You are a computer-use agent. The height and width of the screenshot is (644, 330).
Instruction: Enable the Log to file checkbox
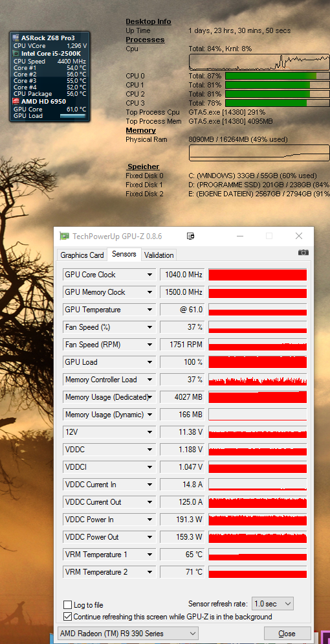[68, 605]
